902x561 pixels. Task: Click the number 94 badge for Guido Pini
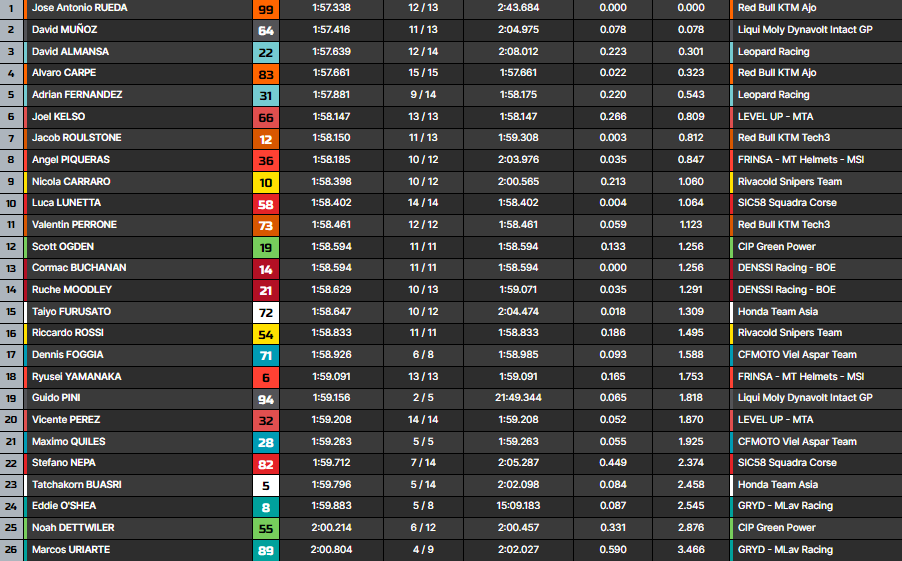266,398
